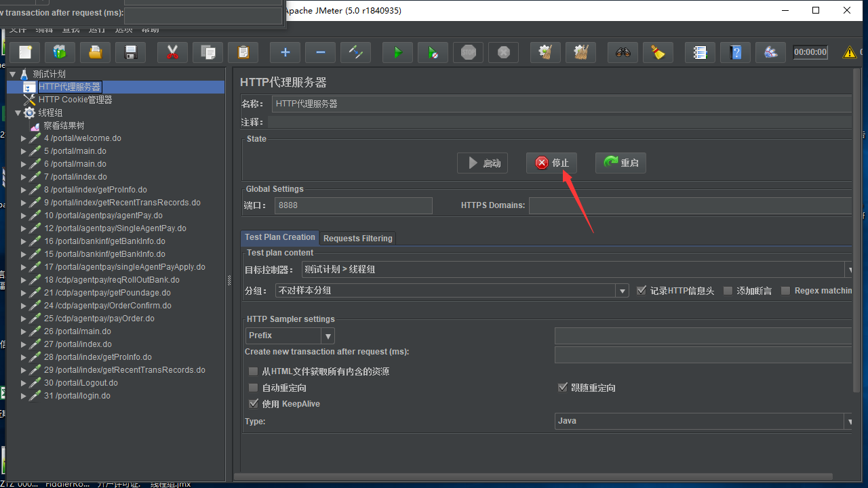Open the Search dialog via binoculars icon
Image resolution: width=868 pixels, height=488 pixels.
click(622, 52)
